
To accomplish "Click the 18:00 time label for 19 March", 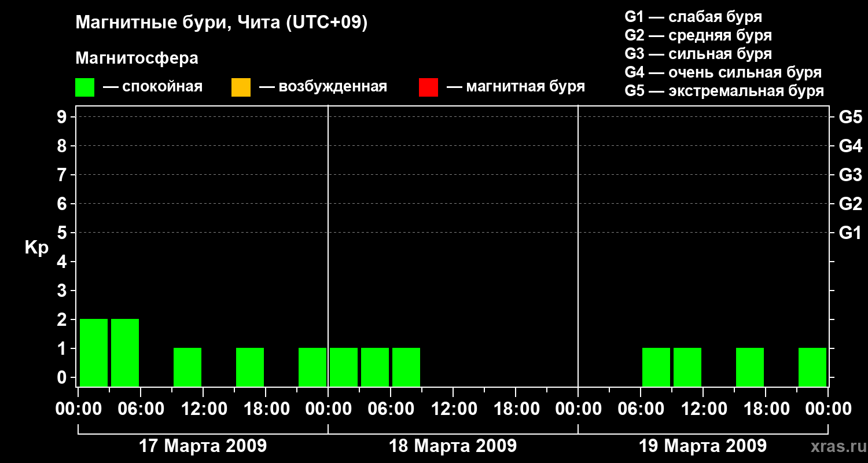I will pos(766,409).
